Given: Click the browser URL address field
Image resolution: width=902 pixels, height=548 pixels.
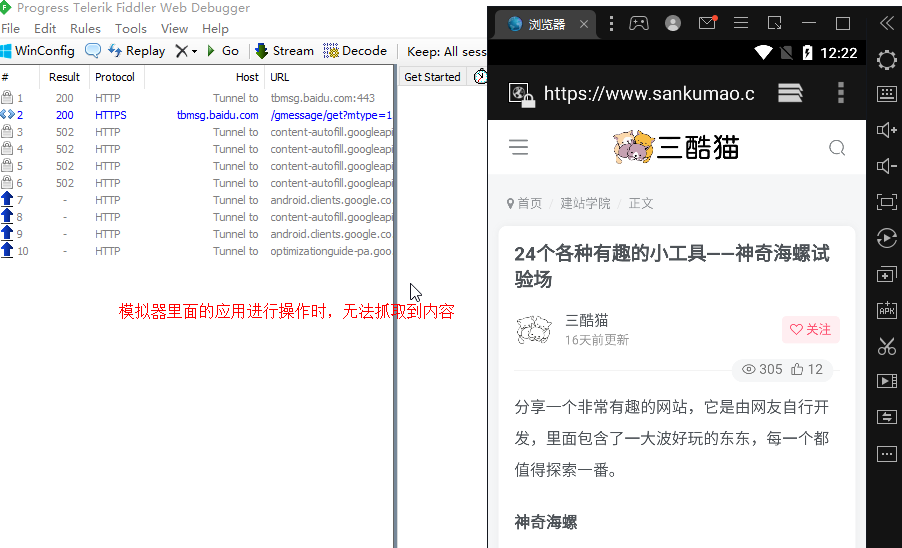Looking at the screenshot, I should pos(648,94).
